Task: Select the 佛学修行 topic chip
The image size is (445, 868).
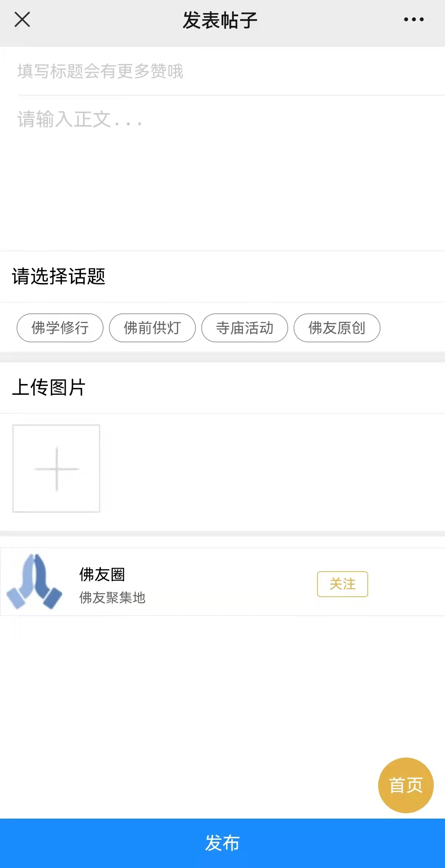Action: click(60, 328)
